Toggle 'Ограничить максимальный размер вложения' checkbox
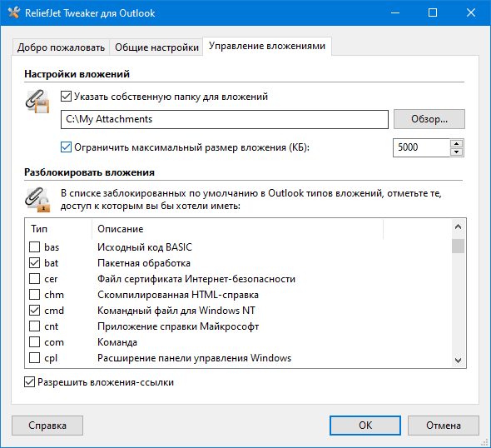This screenshot has width=491, height=448. 66,147
